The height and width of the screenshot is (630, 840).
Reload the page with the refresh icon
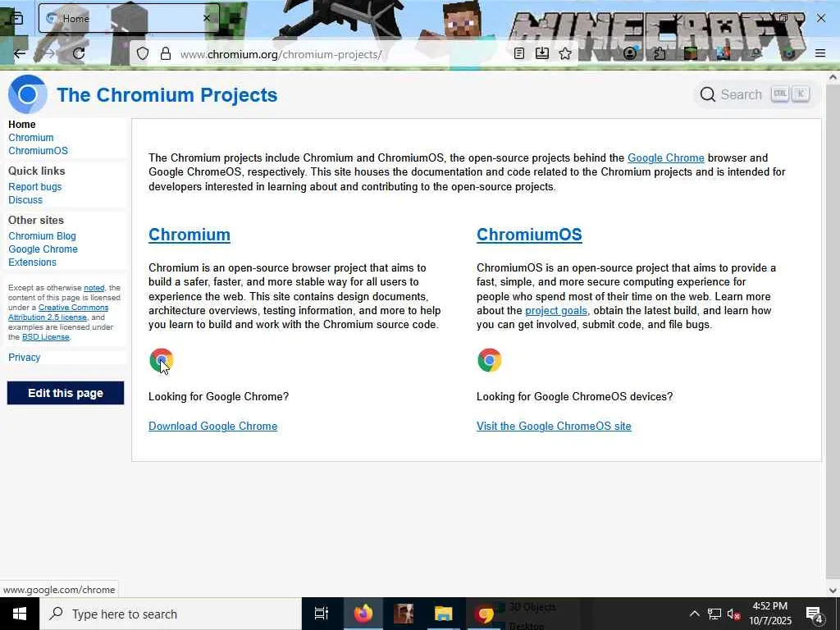coord(79,53)
